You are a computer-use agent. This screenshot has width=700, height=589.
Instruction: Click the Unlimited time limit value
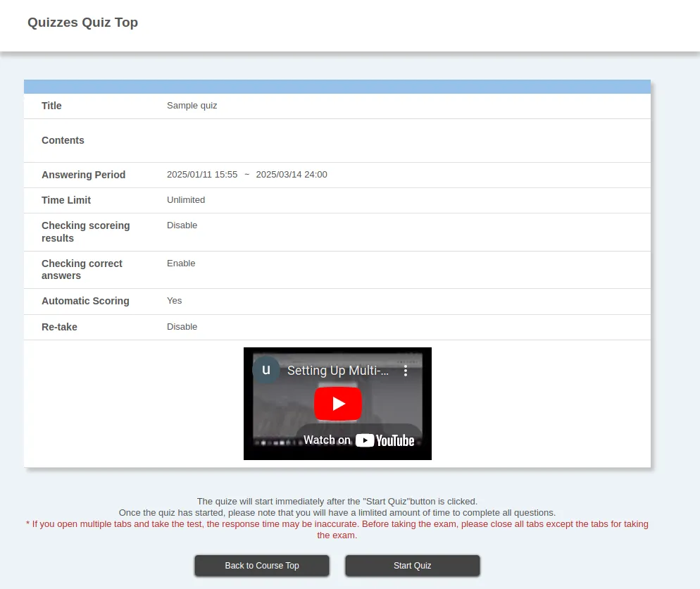pyautogui.click(x=186, y=200)
